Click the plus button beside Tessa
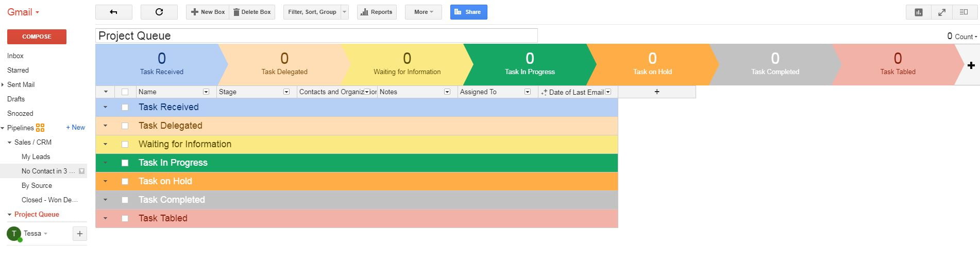Viewport: 980px width, 280px height. (79, 234)
